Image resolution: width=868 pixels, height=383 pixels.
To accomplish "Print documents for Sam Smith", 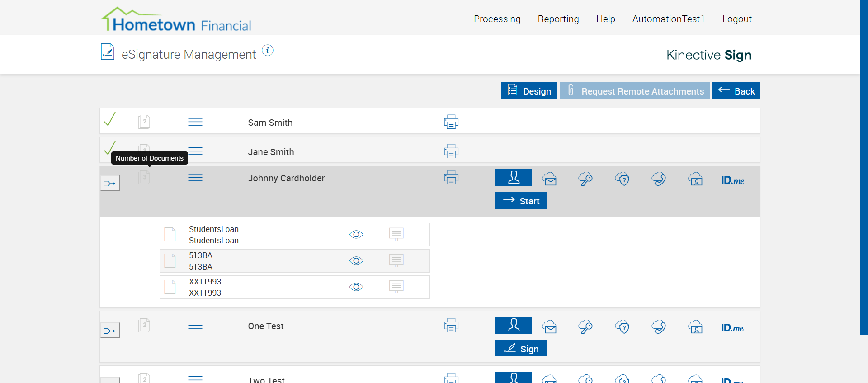I will [x=451, y=122].
